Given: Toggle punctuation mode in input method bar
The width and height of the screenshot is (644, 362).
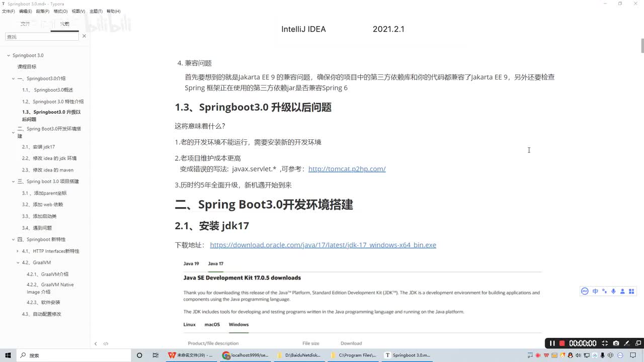Looking at the screenshot, I should click(604, 291).
